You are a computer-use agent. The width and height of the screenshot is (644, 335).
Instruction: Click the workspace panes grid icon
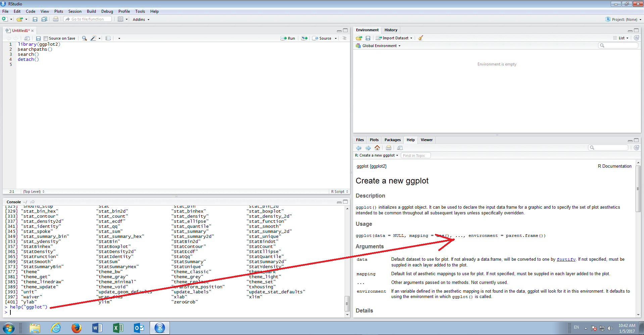tap(120, 19)
